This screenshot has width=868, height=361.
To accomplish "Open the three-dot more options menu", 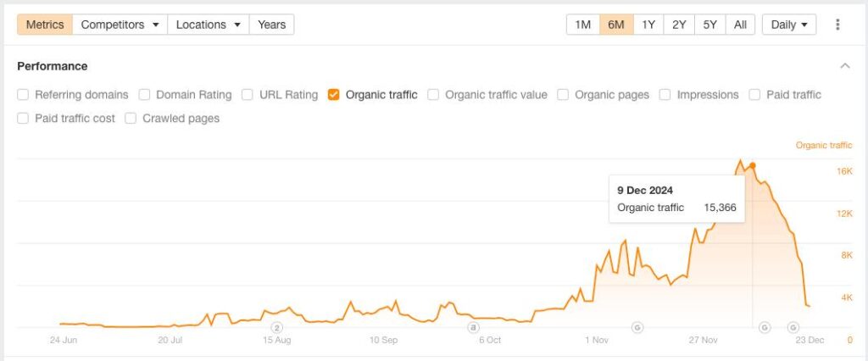I will [837, 25].
